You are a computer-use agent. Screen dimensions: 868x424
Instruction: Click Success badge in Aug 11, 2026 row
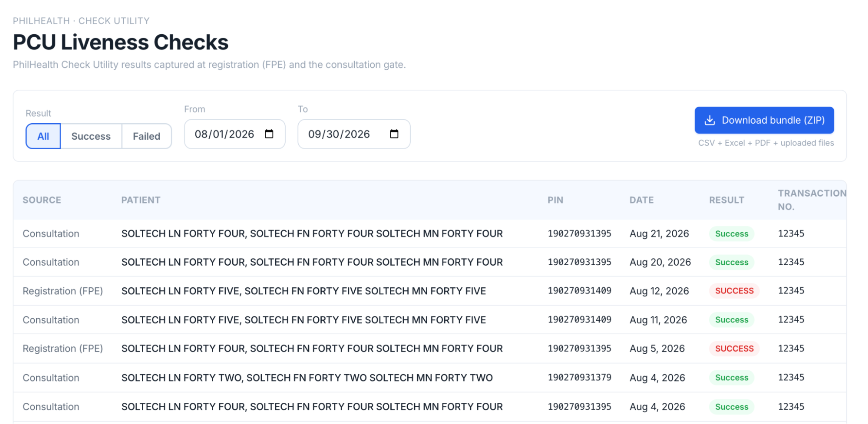point(732,320)
